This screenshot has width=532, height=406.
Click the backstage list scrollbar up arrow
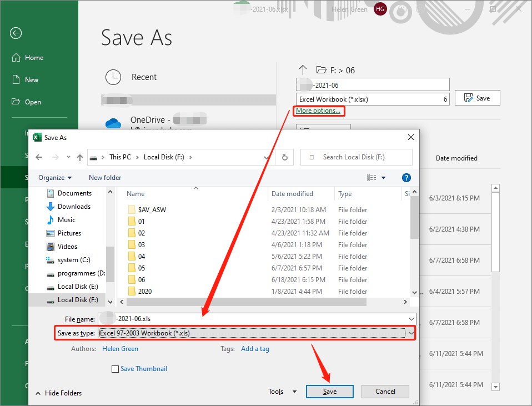coord(495,188)
